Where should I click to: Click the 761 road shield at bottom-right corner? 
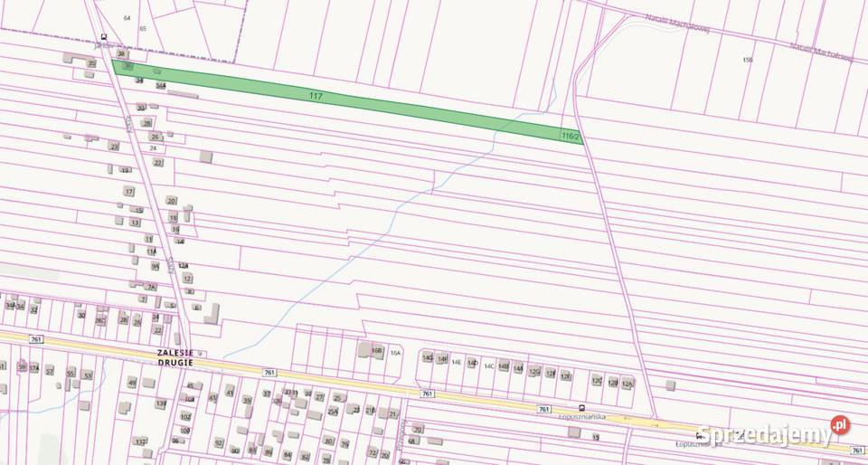[857, 450]
